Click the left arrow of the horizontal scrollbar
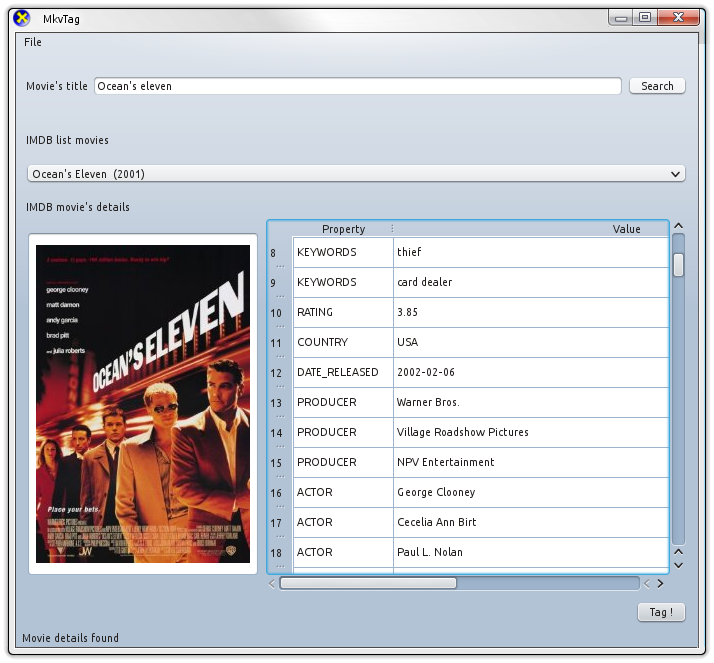The height and width of the screenshot is (663, 714). tap(272, 584)
